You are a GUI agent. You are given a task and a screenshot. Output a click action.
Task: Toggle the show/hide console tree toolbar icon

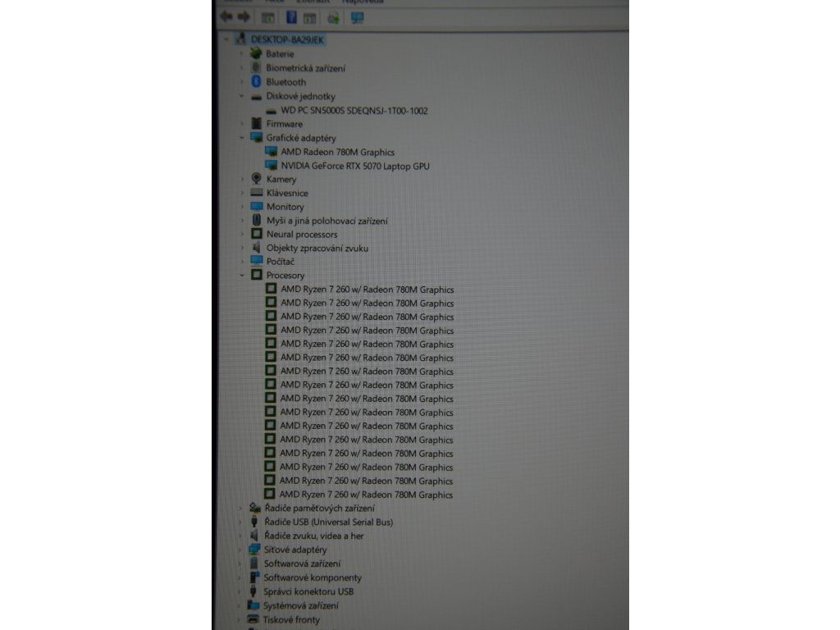coord(268,18)
